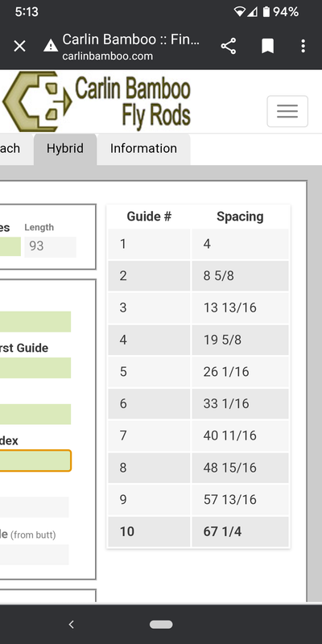Close the browser custom tab
The image size is (322, 644).
point(19,46)
